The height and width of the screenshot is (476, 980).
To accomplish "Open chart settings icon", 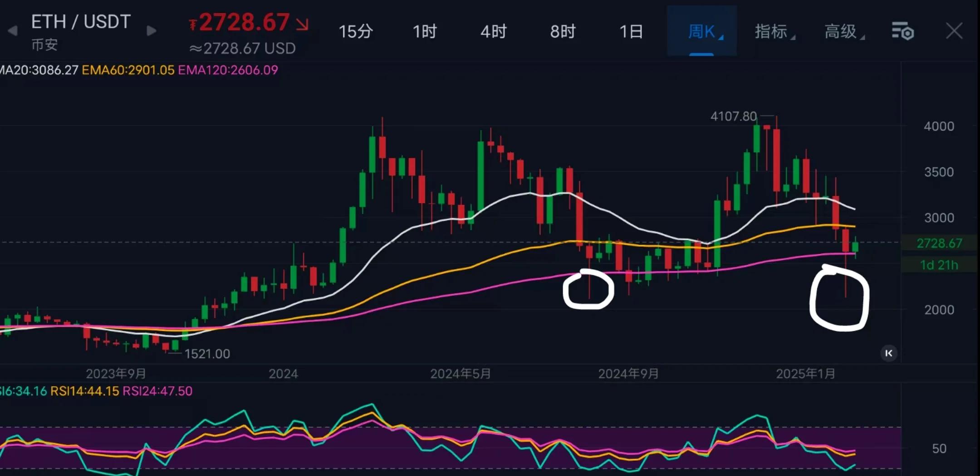I will pyautogui.click(x=902, y=31).
